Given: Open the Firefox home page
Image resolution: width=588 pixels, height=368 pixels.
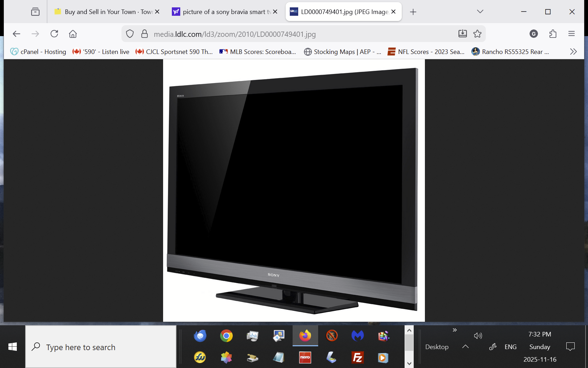Looking at the screenshot, I should coord(73,34).
